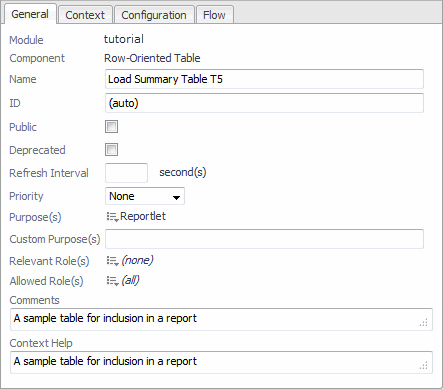Select the General tab

pyautogui.click(x=30, y=14)
